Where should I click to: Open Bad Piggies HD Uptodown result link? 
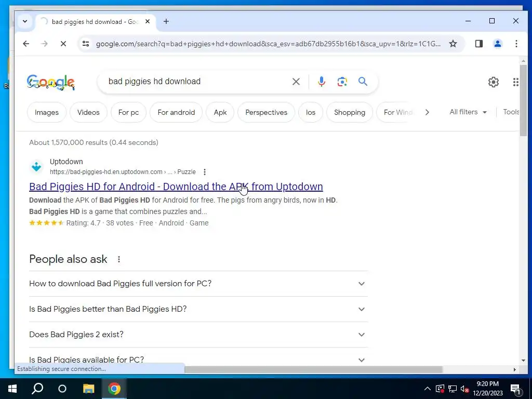[x=176, y=187]
